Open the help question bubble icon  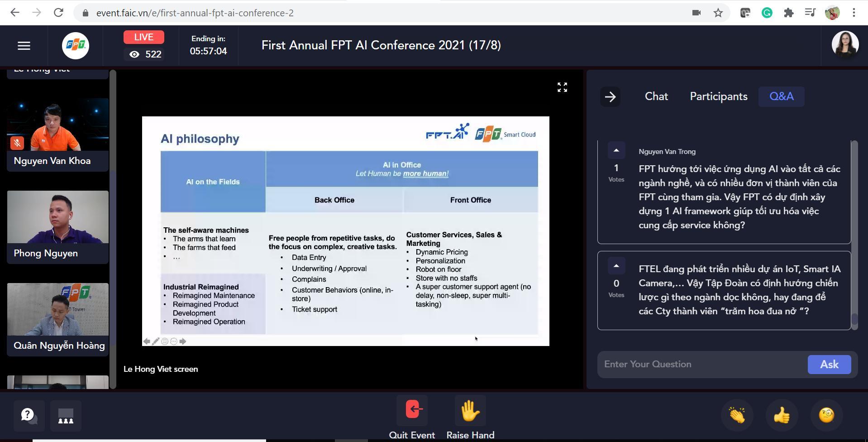pyautogui.click(x=29, y=415)
